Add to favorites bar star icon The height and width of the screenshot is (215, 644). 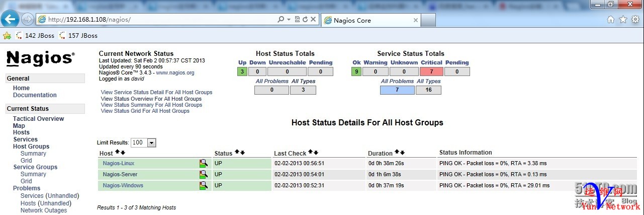7,35
